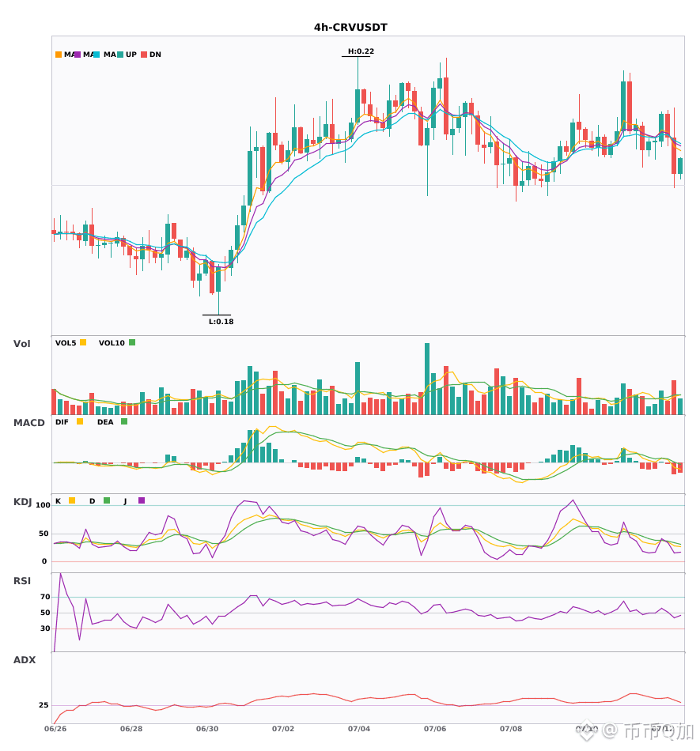The image size is (700, 751).
Task: Click the DEA legend label
Action: click(105, 422)
